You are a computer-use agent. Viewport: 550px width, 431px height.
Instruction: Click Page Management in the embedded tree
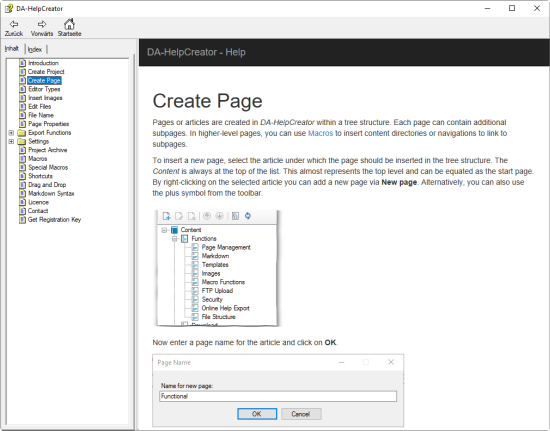226,247
